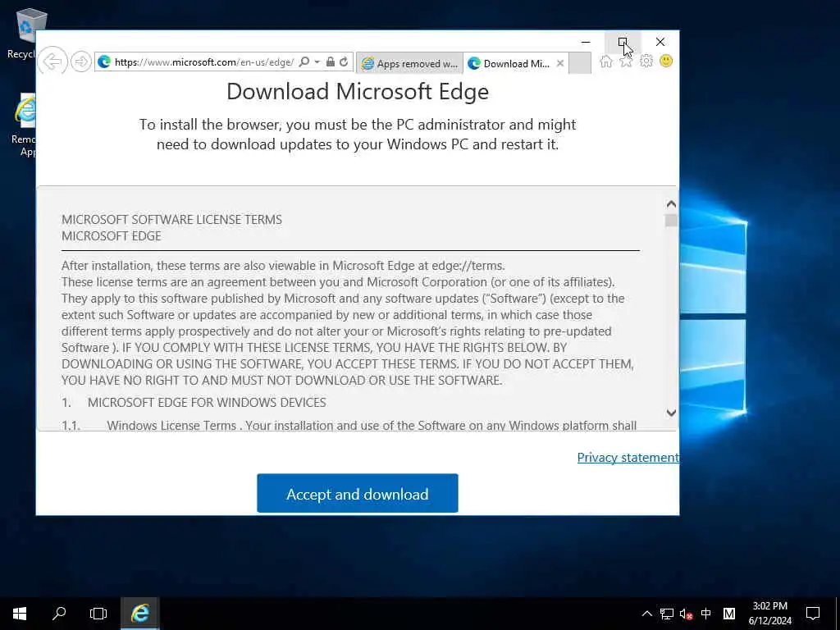
Task: View the security lock icon report
Action: [x=331, y=62]
